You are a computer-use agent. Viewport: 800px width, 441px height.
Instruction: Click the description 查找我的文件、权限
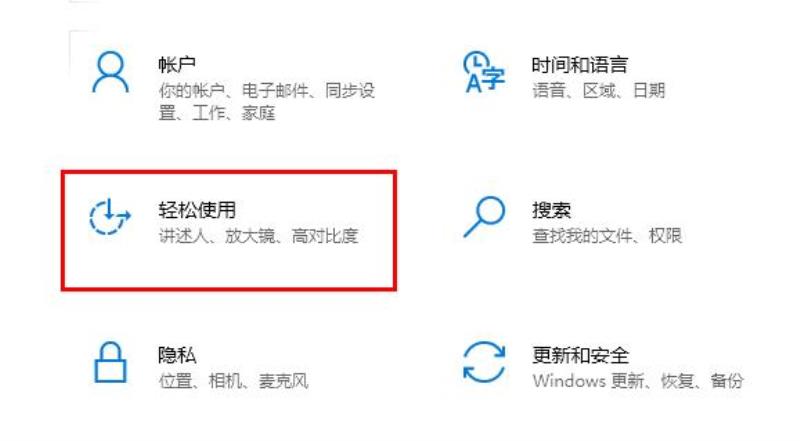coord(607,236)
